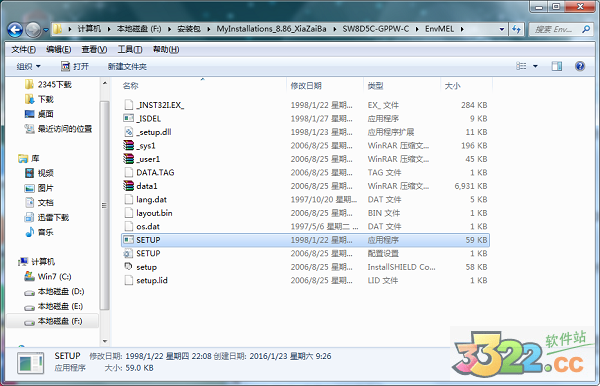Viewport: 600px width, 386px height.
Task: Open the 帮助(H) menu
Action: 166,49
